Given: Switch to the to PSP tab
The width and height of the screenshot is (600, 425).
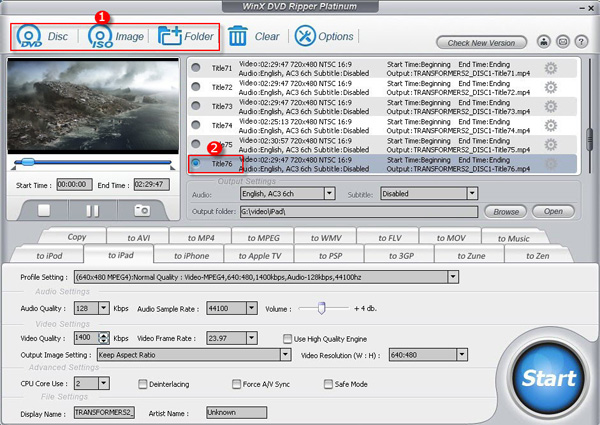Looking at the screenshot, I should pyautogui.click(x=330, y=256).
